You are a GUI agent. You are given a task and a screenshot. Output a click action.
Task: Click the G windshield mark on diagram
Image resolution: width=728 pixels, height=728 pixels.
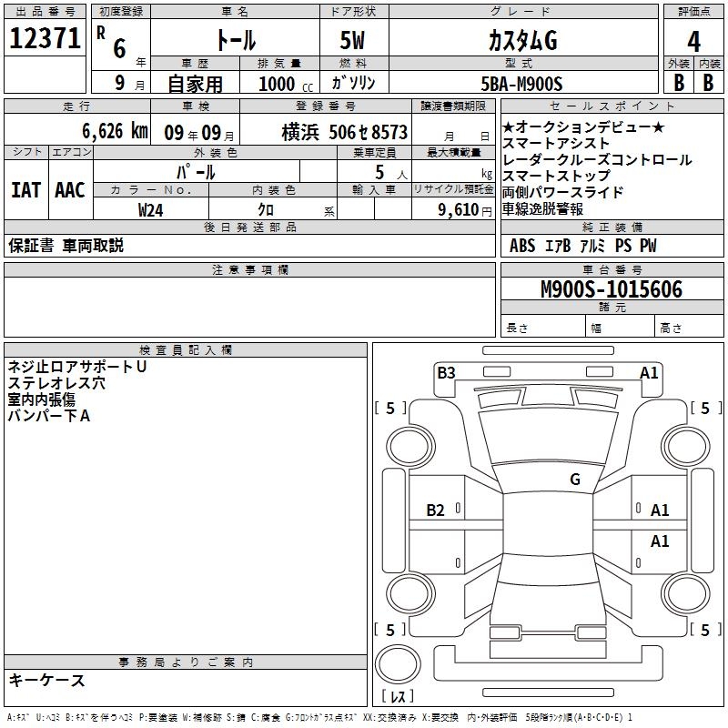[x=575, y=479]
